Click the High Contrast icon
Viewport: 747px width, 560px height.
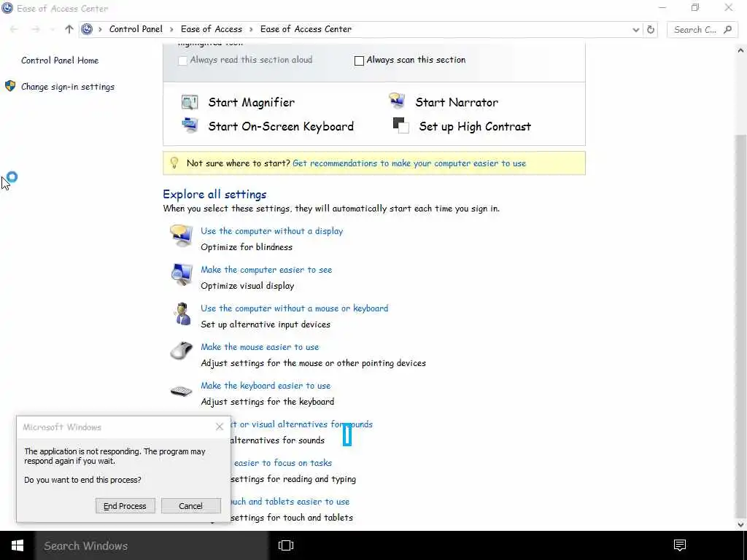(x=400, y=125)
